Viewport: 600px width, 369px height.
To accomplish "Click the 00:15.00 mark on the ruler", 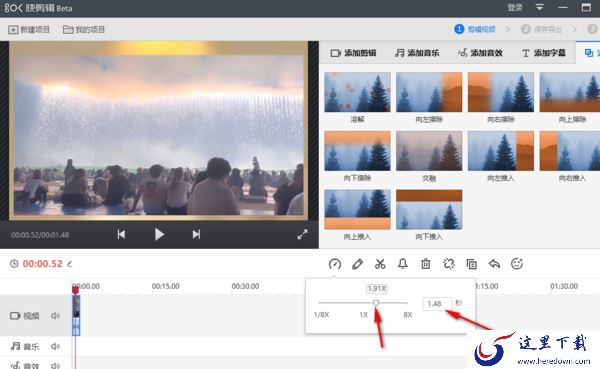I will coord(165,286).
